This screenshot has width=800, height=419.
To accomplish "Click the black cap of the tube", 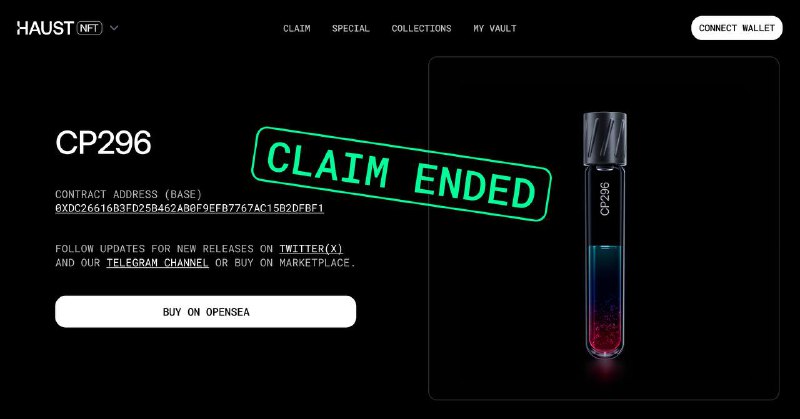I will tap(605, 139).
